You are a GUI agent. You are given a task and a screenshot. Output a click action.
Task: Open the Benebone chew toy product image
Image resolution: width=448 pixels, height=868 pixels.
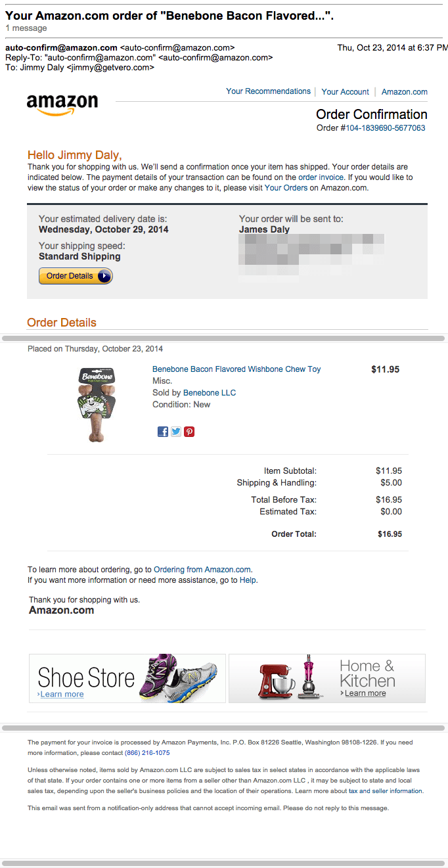tap(97, 404)
